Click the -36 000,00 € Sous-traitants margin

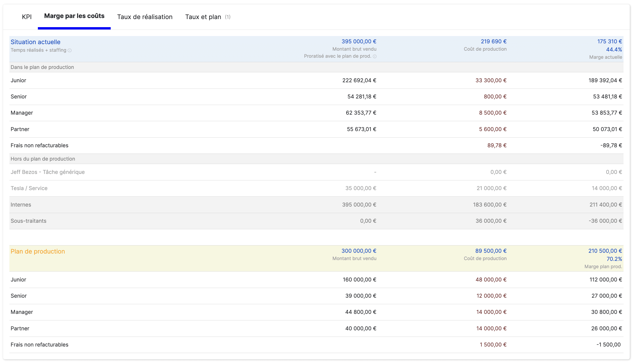(605, 221)
